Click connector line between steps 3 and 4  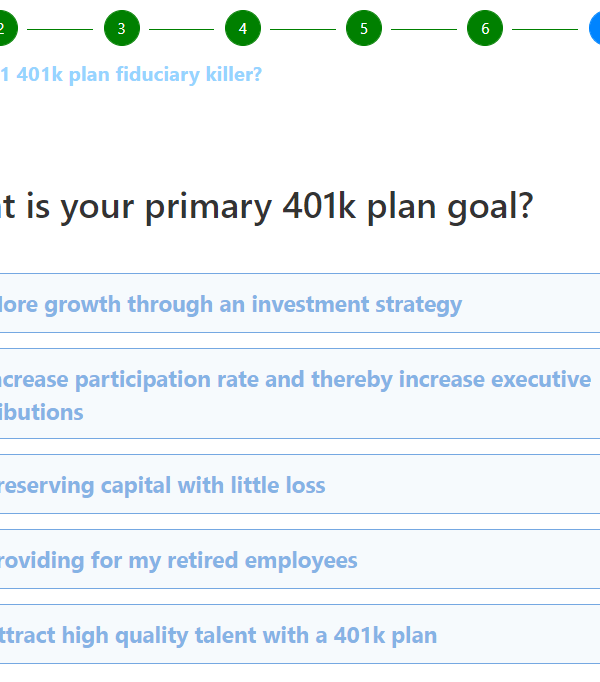coord(182,29)
